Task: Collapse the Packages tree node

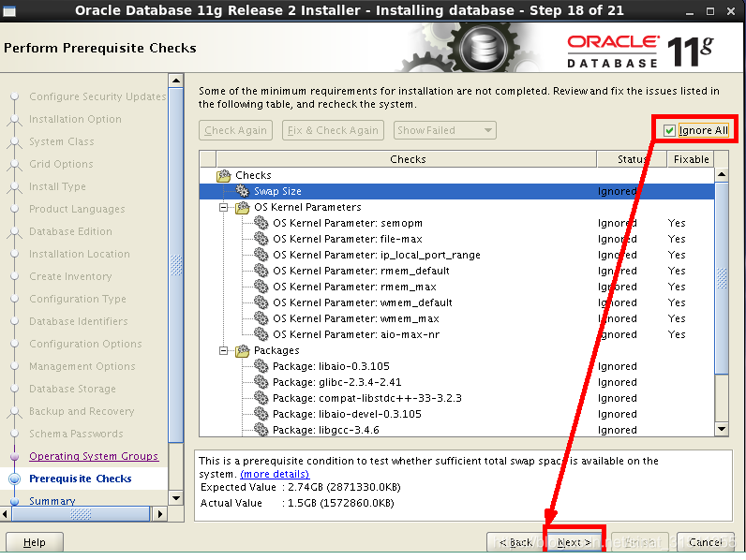Action: pos(223,350)
